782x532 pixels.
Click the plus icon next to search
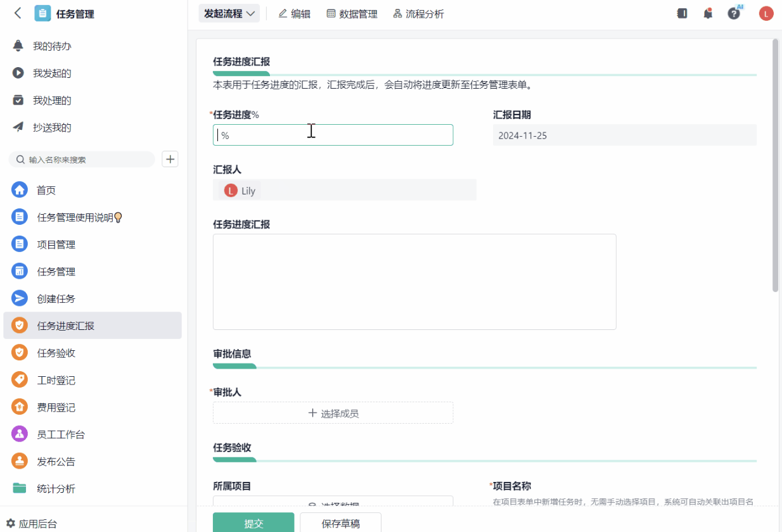(x=170, y=159)
